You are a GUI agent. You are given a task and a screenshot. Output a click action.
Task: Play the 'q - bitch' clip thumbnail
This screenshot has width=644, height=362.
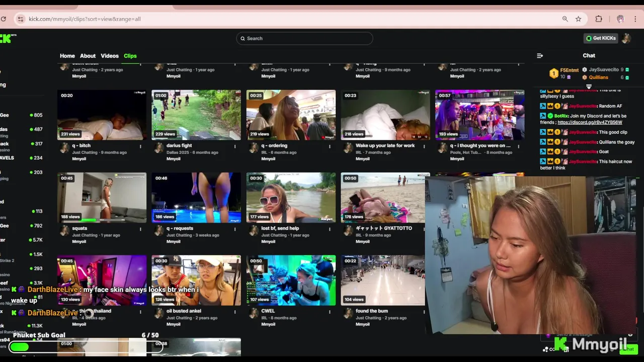(102, 115)
